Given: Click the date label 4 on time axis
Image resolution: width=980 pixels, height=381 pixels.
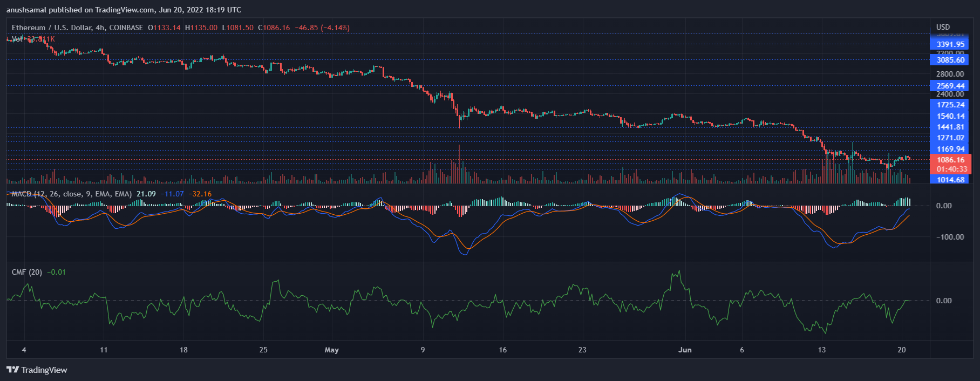Looking at the screenshot, I should tap(24, 350).
